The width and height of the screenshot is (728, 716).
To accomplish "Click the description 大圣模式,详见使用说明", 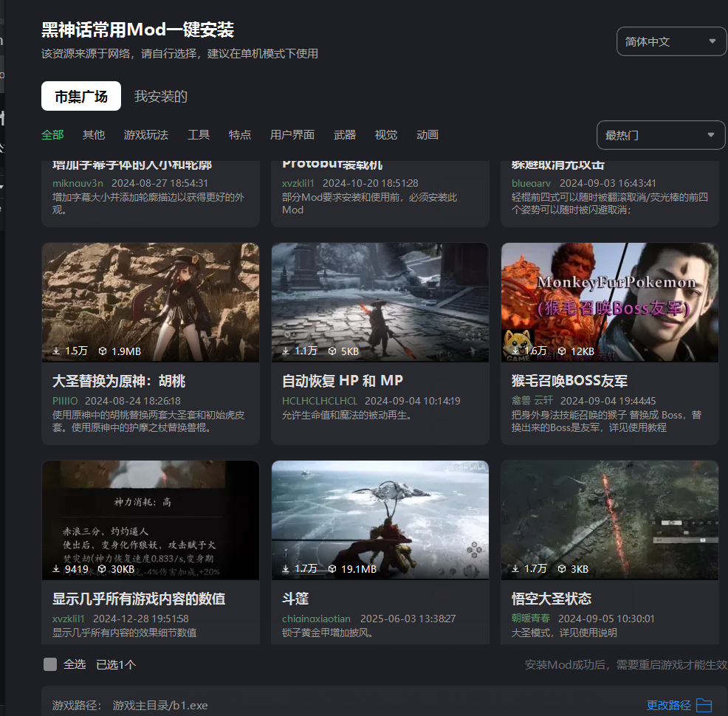I will coord(564,633).
